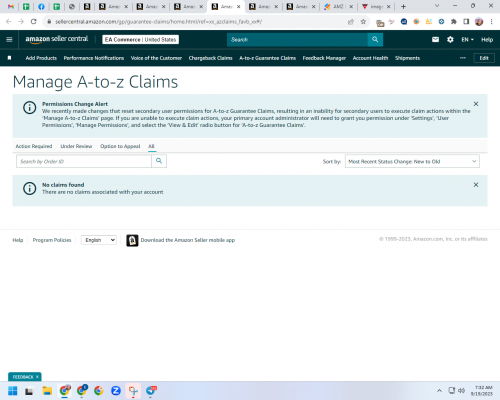
Task: Show hidden system tray icons
Action: coord(439,390)
